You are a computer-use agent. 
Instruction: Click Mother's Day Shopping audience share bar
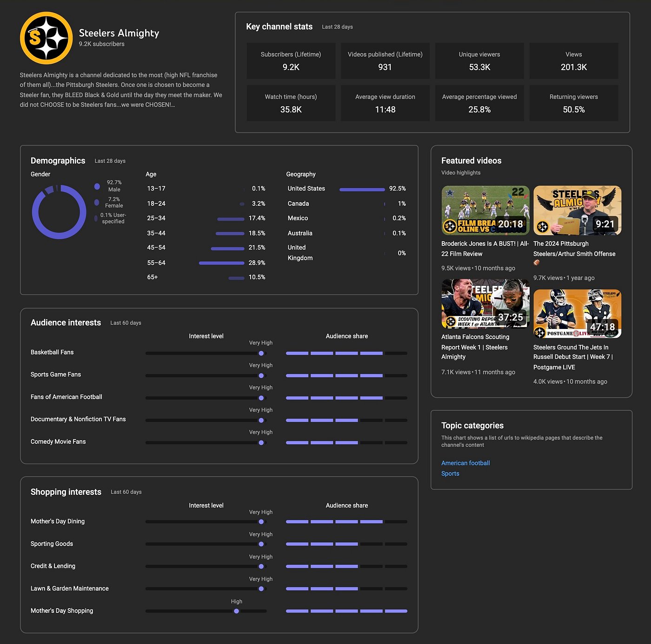(x=346, y=611)
